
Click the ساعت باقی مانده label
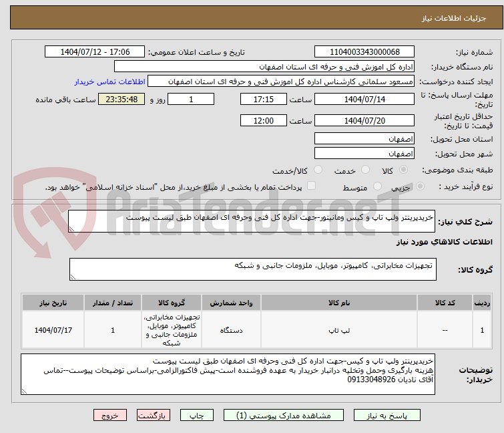[x=65, y=100]
